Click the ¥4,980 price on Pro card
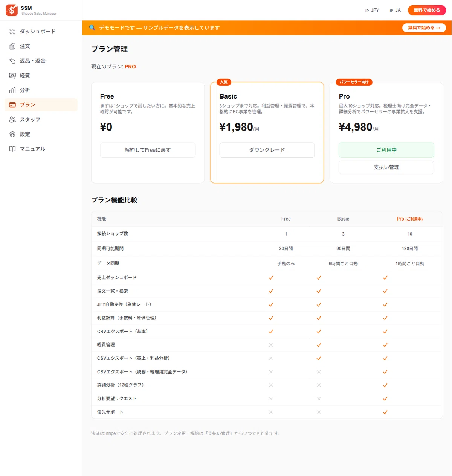Screen dimensions: 452x476 [x=356, y=127]
